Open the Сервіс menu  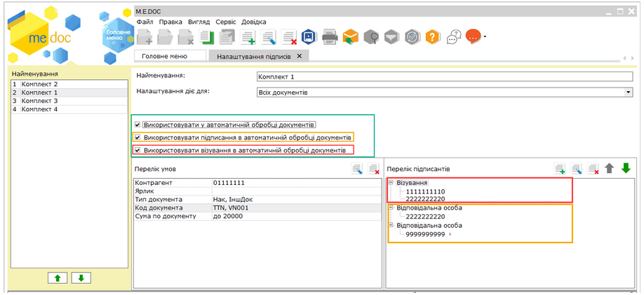tap(226, 22)
